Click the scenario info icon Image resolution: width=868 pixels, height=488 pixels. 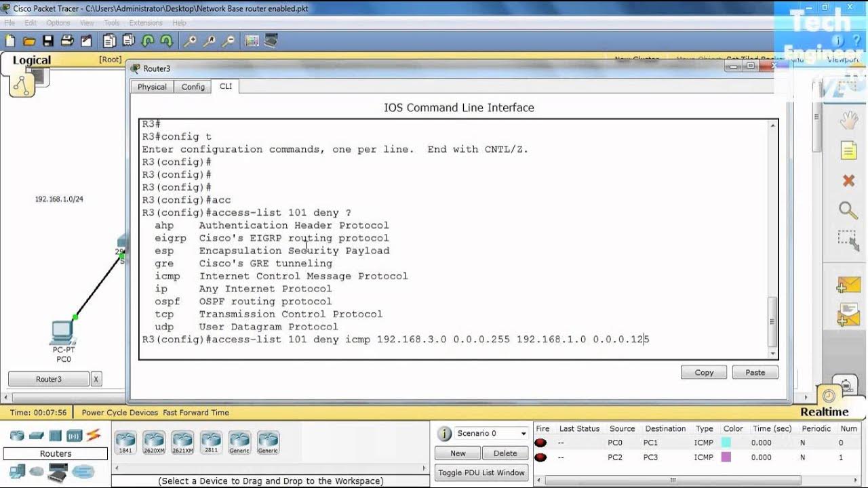coord(445,434)
